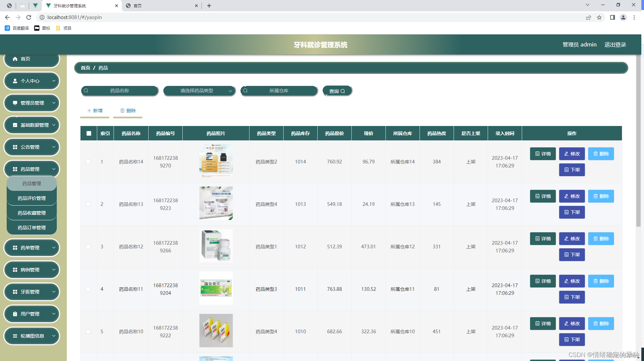
Task: Focus the 药品名称 search input
Action: (x=120, y=91)
